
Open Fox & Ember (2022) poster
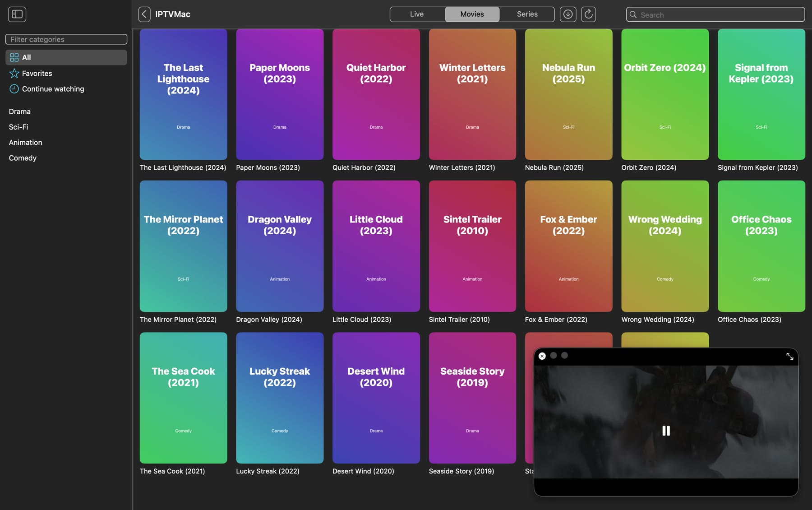click(569, 246)
